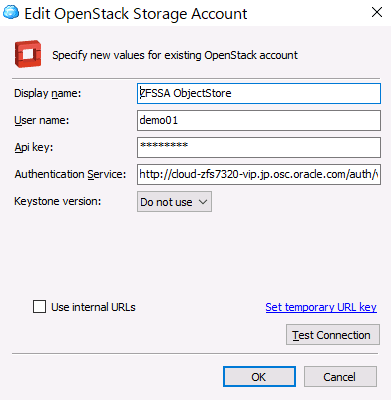Close the Edit OpenStack Storage Account dialog
The height and width of the screenshot is (400, 391).
click(x=377, y=12)
